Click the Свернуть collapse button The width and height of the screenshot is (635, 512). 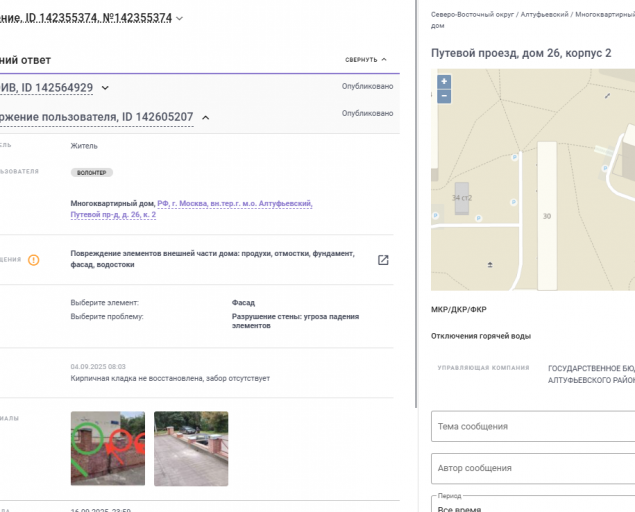coord(366,60)
